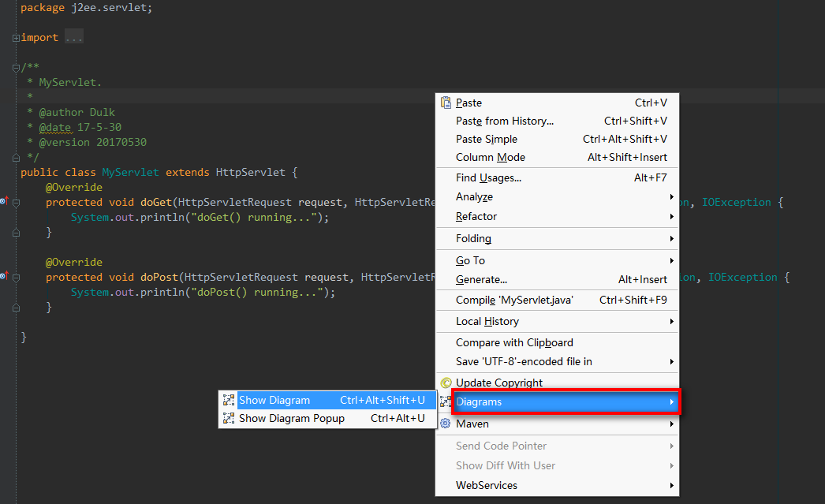The height and width of the screenshot is (504, 825).
Task: Open the Analyze menu entry
Action: point(557,196)
